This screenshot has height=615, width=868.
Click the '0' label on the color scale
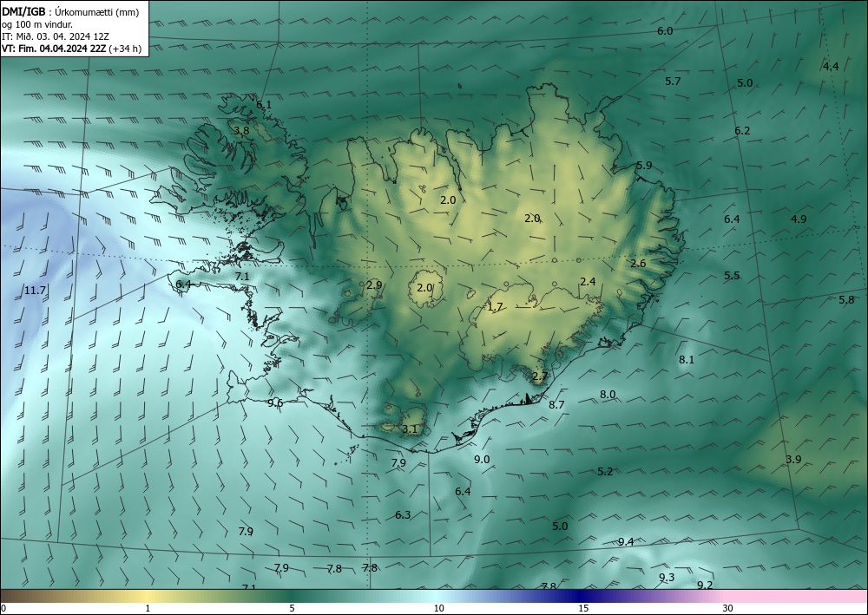pyautogui.click(x=3, y=608)
